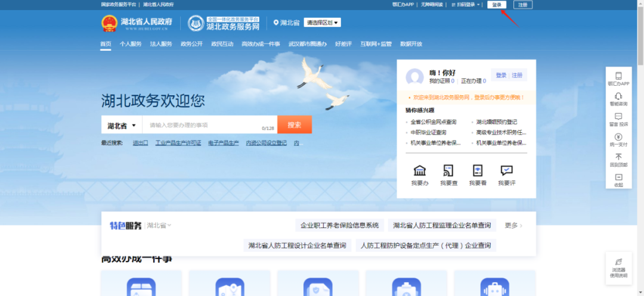Open 智能咨询 headset icon in sidebar
This screenshot has width=644, height=296.
pos(618,96)
